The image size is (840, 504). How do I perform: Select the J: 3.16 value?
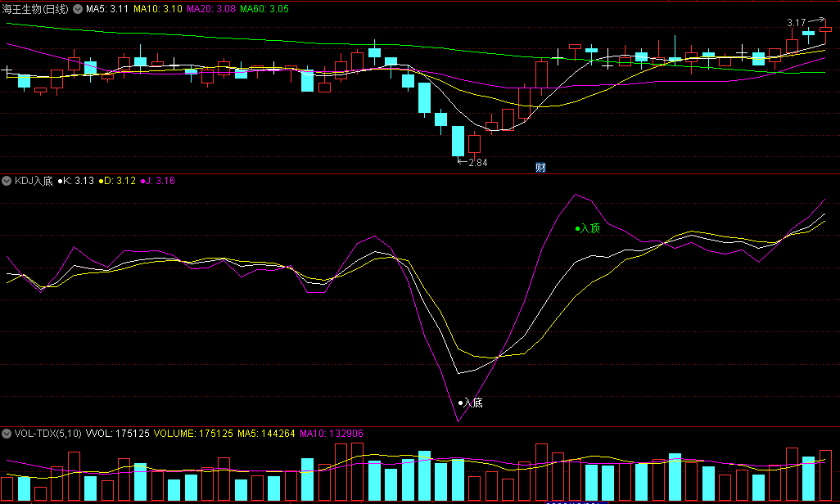click(158, 181)
